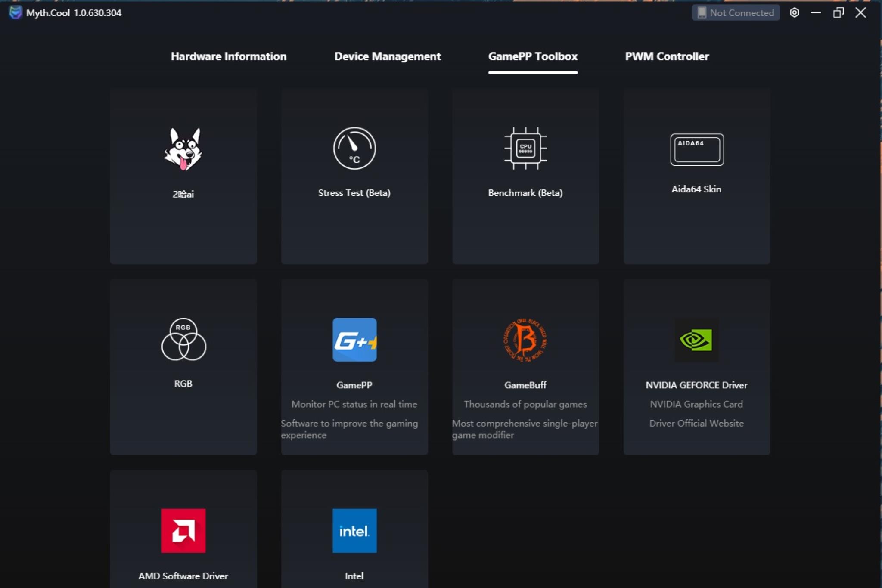Open settings via the hexagon gear icon
The image size is (882, 588).
(795, 13)
